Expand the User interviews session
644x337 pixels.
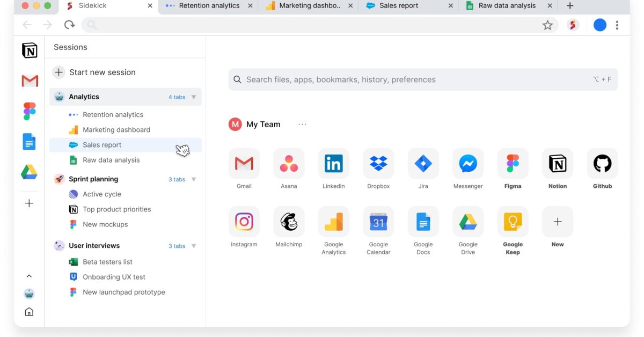(194, 246)
